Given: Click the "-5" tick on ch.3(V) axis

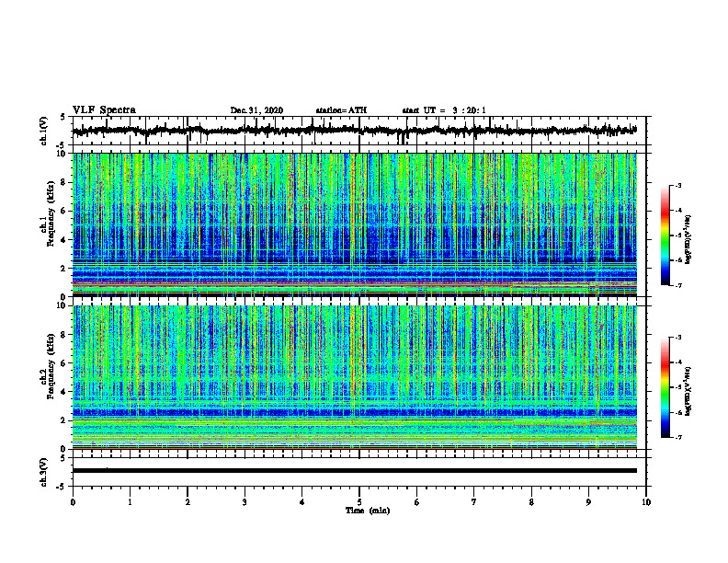Looking at the screenshot, I should [62, 487].
